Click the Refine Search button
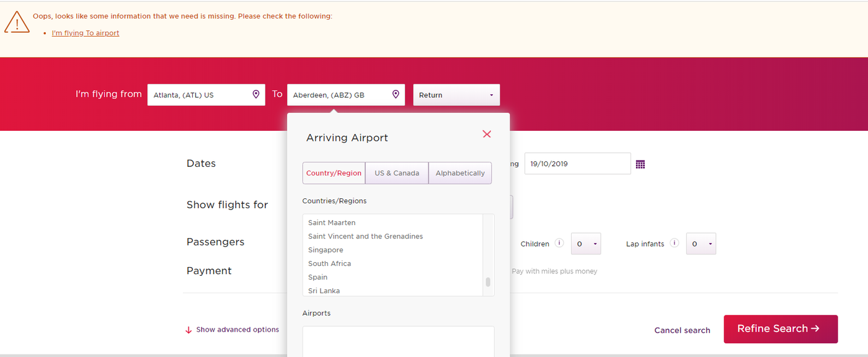The width and height of the screenshot is (868, 357). [x=781, y=329]
